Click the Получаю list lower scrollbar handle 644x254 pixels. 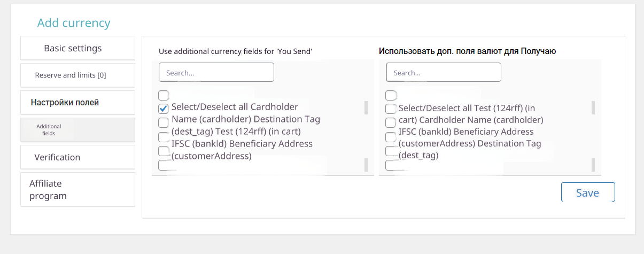point(593,165)
